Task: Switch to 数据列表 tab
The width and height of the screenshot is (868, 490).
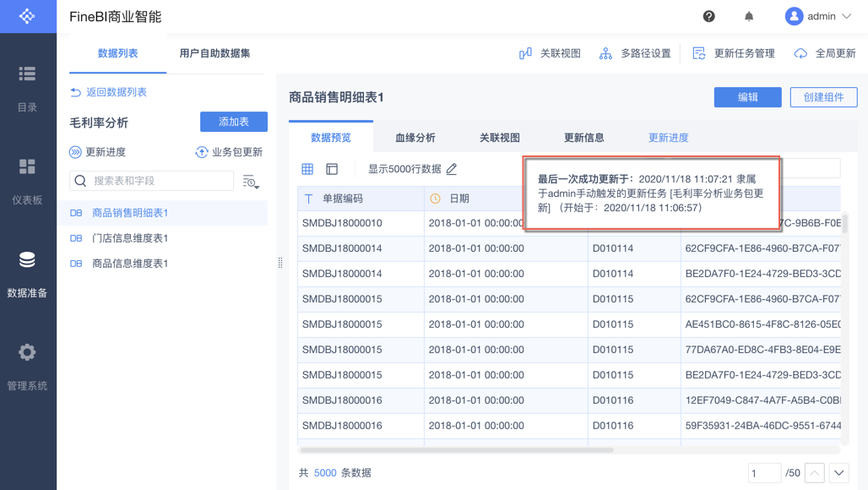Action: point(117,53)
